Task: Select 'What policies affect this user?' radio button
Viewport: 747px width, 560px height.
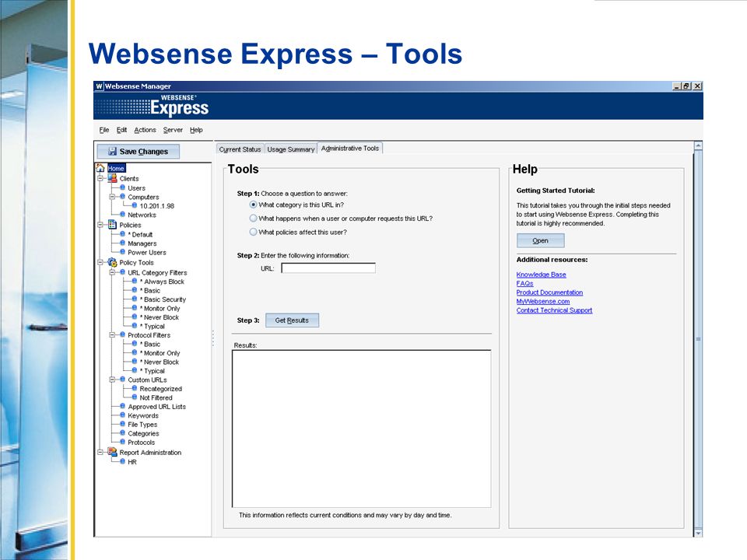Action: 253,232
